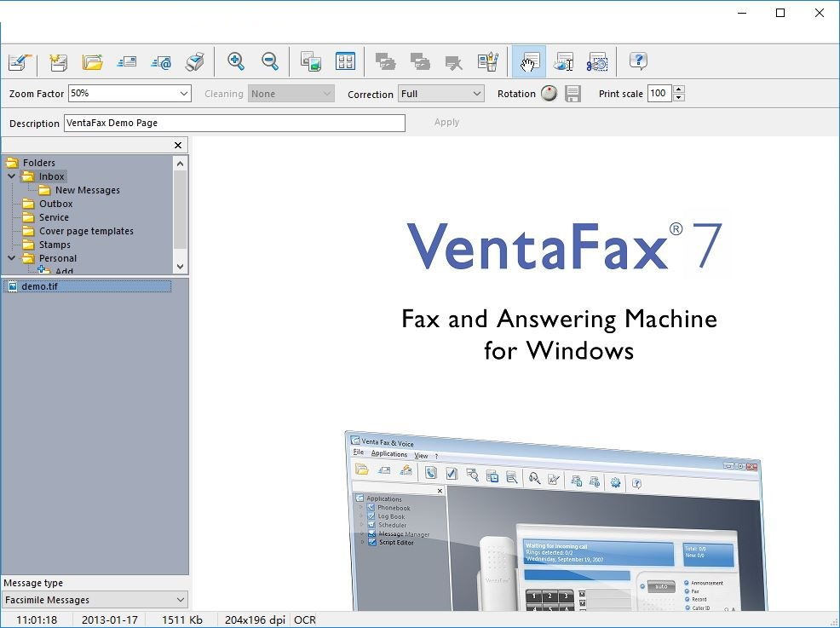This screenshot has height=628, width=840.
Task: Collapse the Inbox folder tree node
Action: coord(12,176)
